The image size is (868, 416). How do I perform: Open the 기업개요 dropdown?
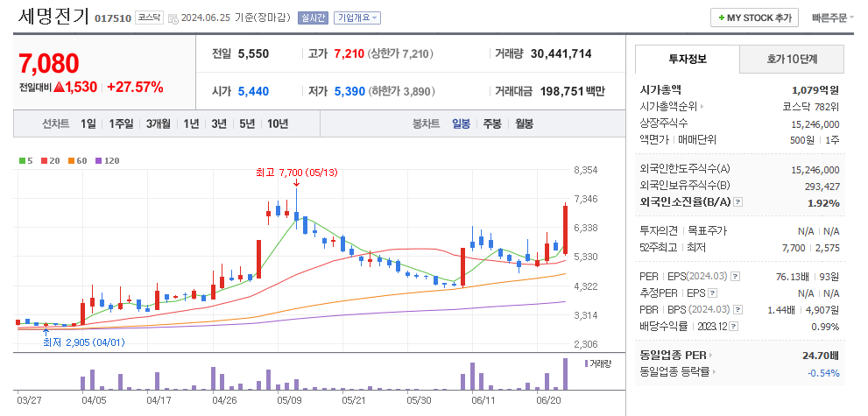356,18
